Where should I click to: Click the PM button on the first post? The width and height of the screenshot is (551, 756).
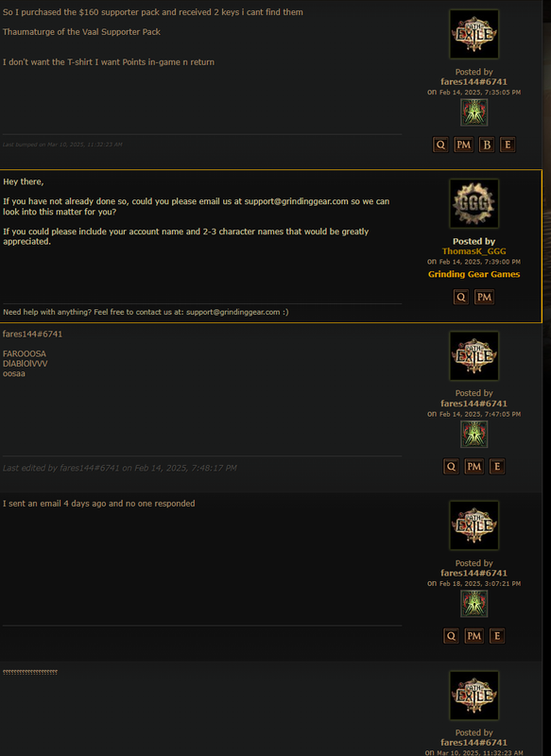point(463,145)
